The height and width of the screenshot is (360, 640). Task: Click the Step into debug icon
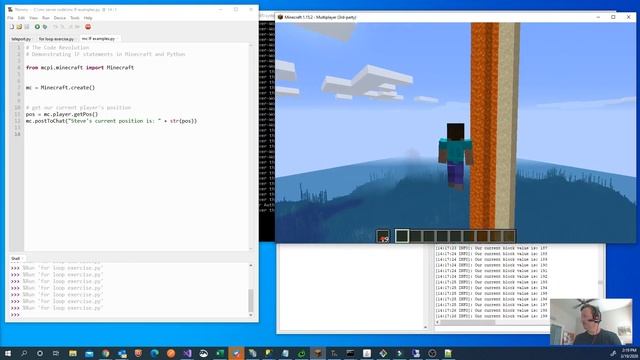point(62,27)
